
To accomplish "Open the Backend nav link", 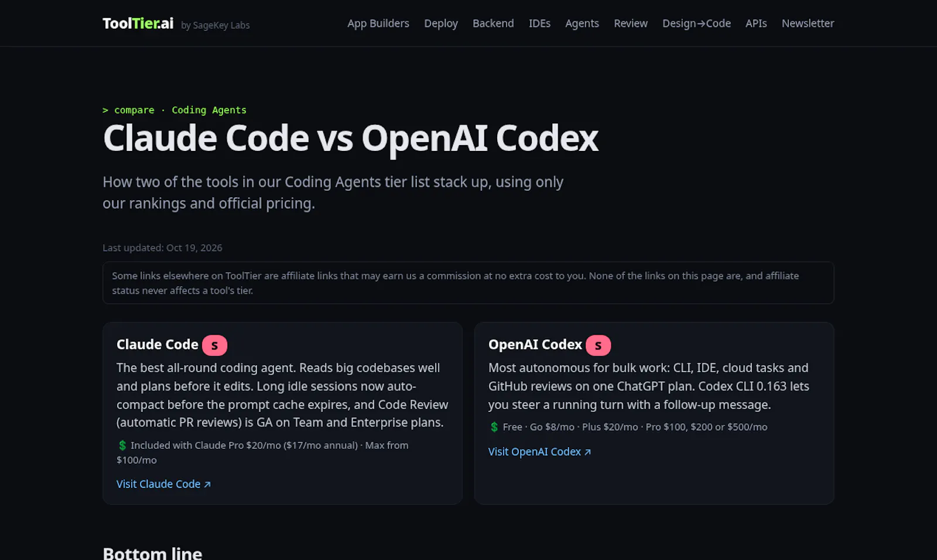I will (493, 23).
